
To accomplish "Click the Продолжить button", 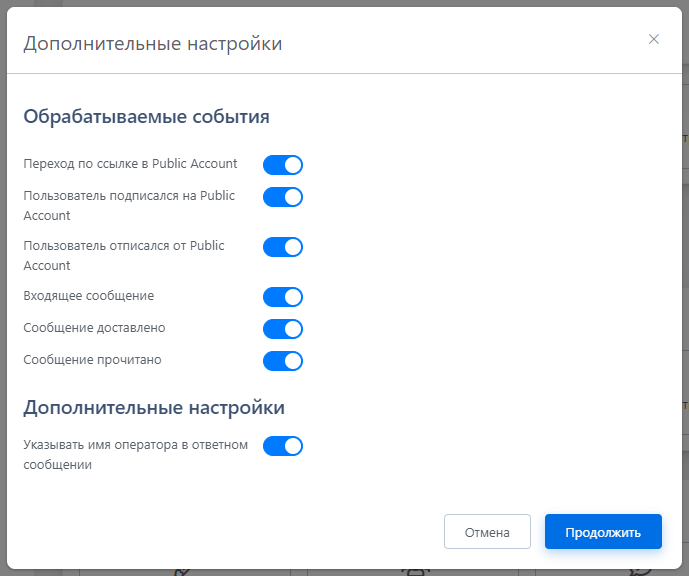I will tap(603, 532).
